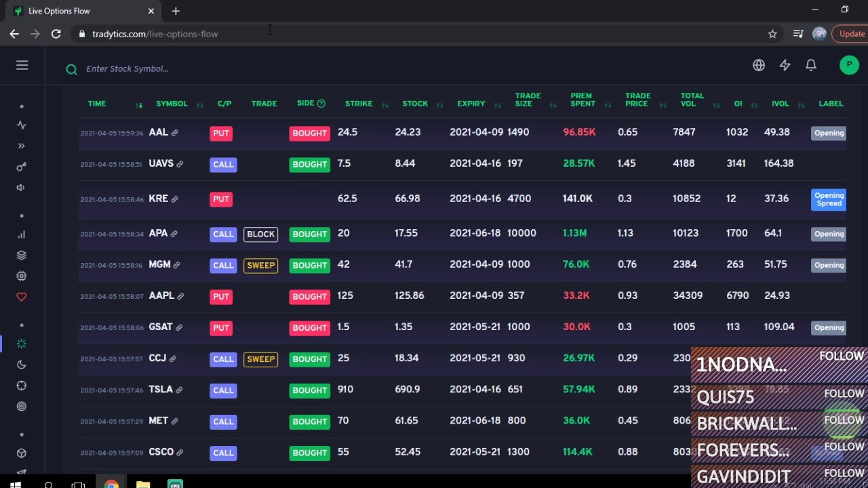Click the stacked layers sidebar icon
This screenshot has width=868, height=488.
click(22, 256)
